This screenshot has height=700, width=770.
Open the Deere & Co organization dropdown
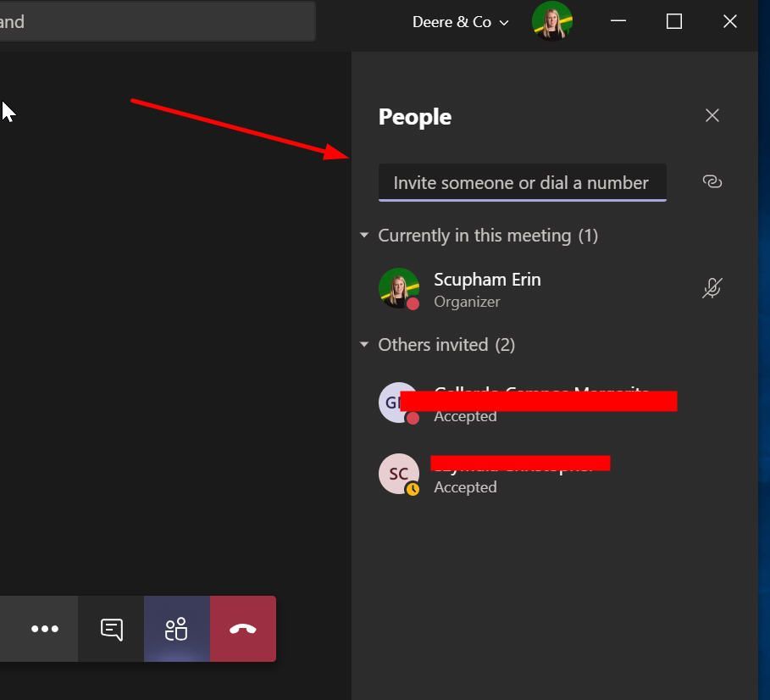(x=460, y=22)
